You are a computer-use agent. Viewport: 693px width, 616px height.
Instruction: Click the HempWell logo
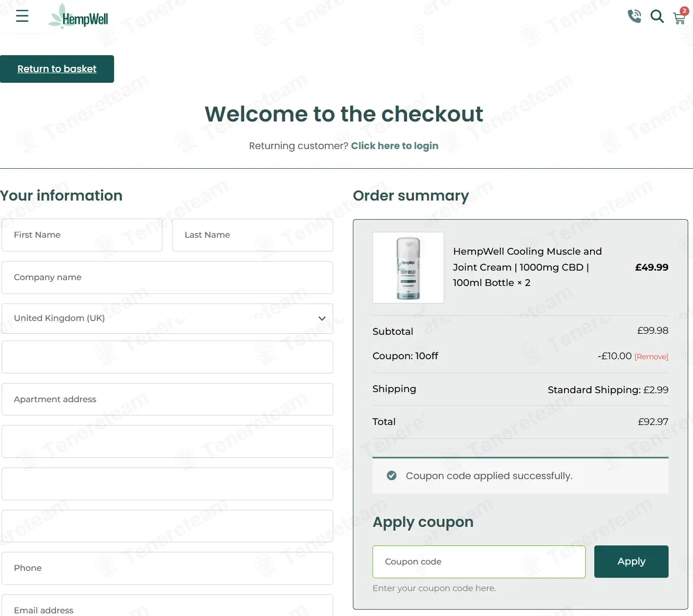click(x=78, y=16)
